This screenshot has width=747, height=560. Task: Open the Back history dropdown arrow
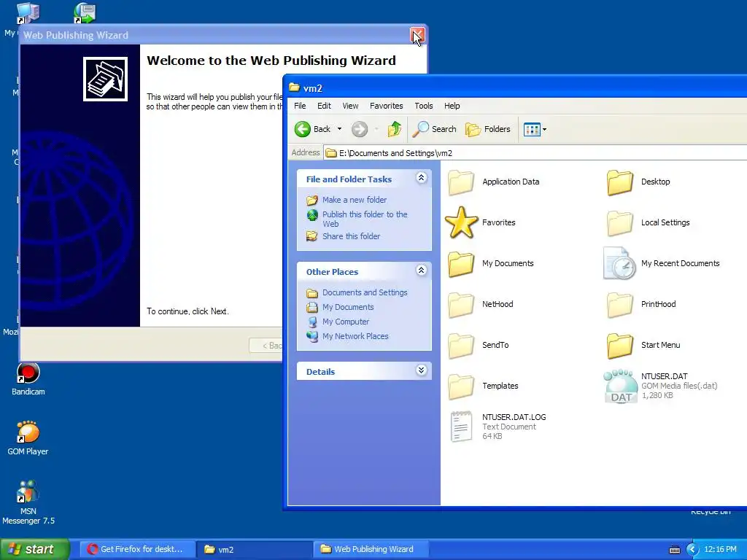340,129
